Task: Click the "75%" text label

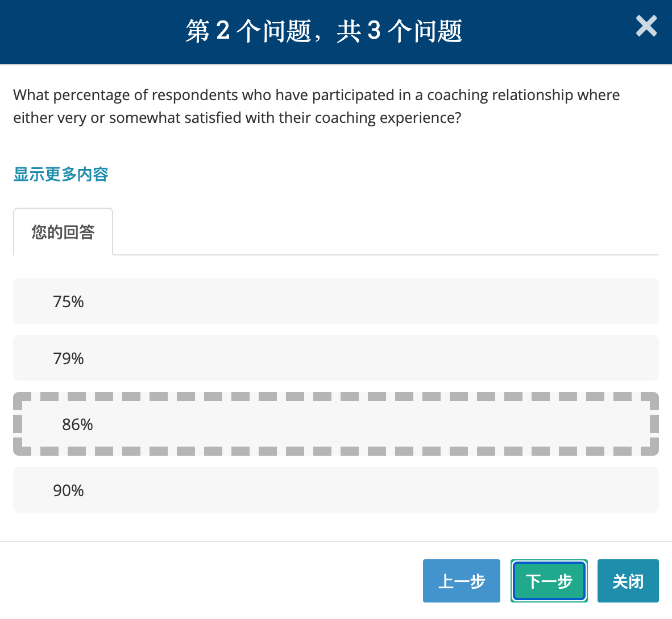Action: 68,302
